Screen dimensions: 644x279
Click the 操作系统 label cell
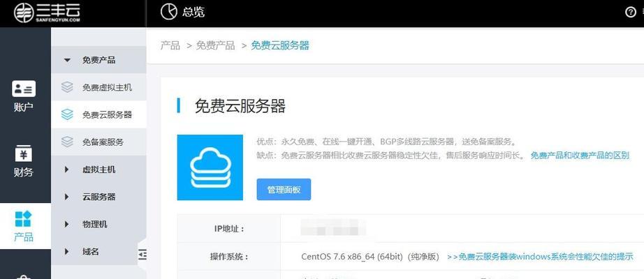[x=229, y=257]
